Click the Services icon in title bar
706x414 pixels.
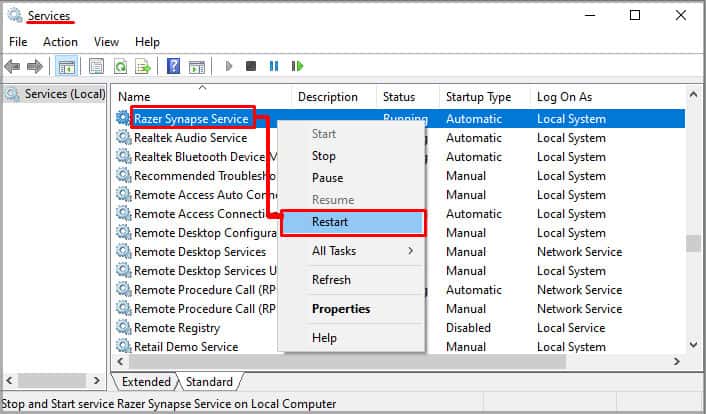point(15,15)
